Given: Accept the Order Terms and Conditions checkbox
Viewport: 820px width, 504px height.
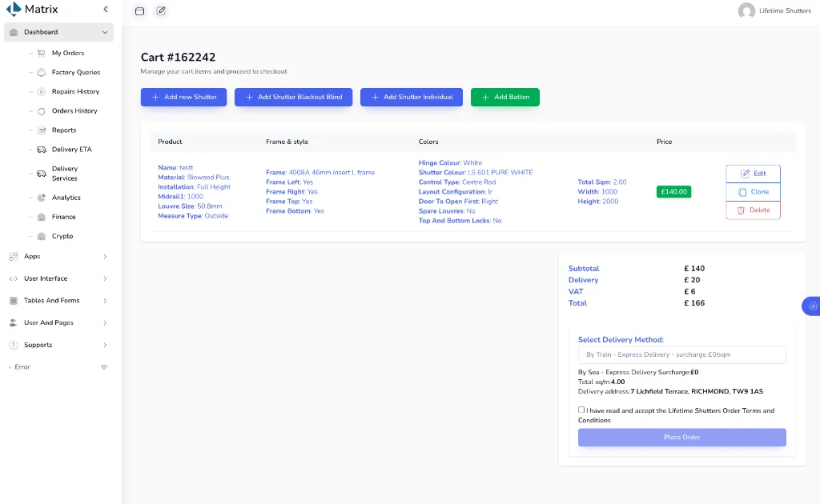Looking at the screenshot, I should (581, 410).
